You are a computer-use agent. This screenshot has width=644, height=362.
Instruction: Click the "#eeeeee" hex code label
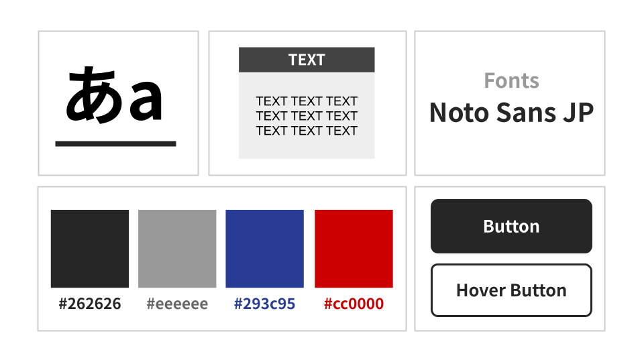click(x=177, y=304)
